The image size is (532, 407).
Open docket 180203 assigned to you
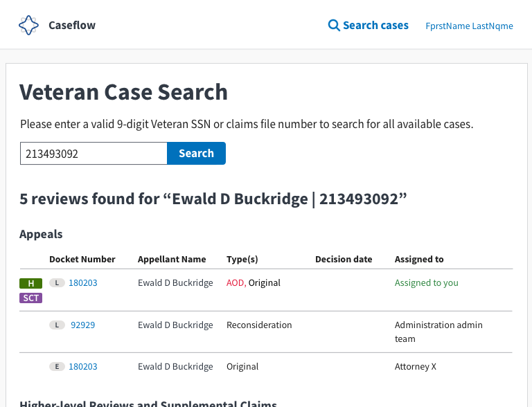point(83,283)
